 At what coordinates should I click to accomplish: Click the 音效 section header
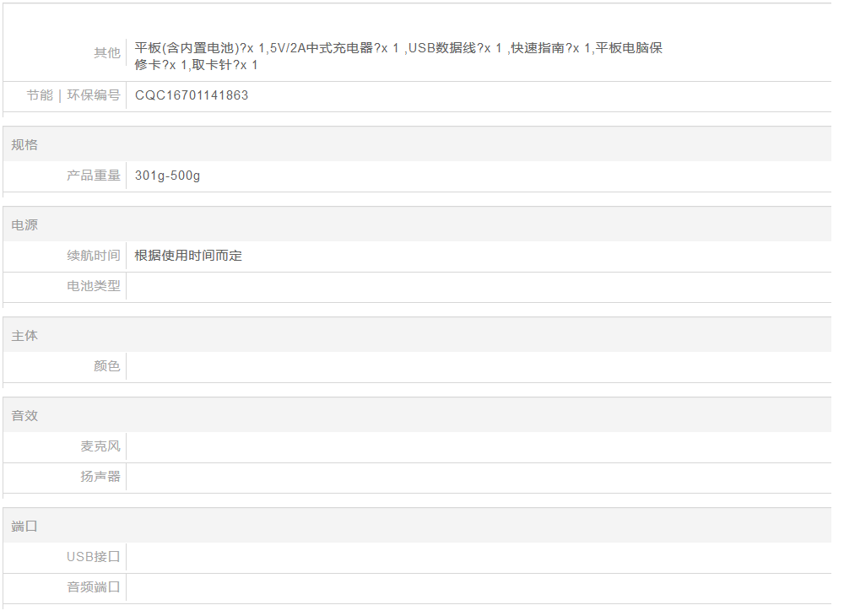tap(24, 416)
